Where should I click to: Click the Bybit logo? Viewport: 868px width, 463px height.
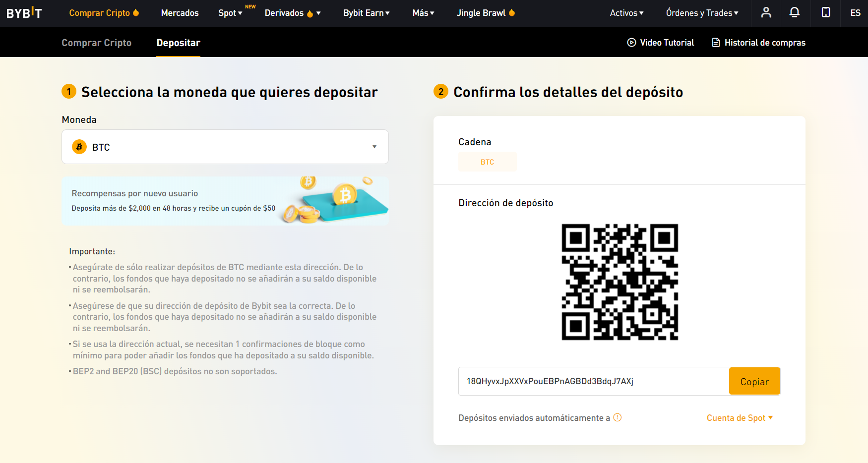click(x=24, y=12)
